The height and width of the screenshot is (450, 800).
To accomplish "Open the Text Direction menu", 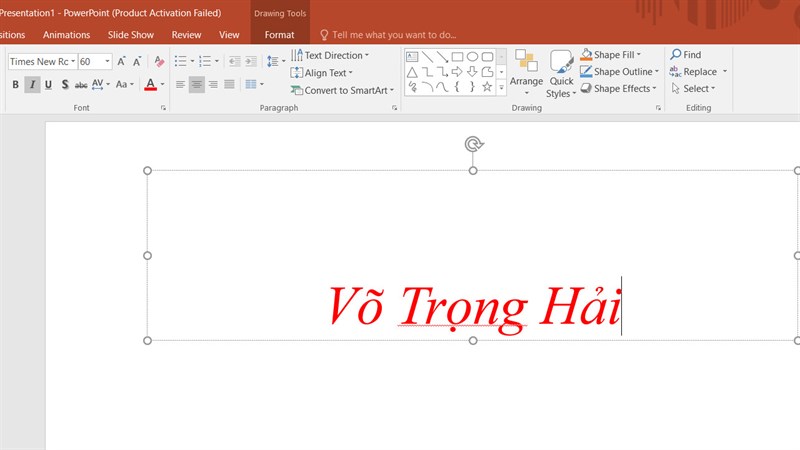I will click(x=330, y=55).
